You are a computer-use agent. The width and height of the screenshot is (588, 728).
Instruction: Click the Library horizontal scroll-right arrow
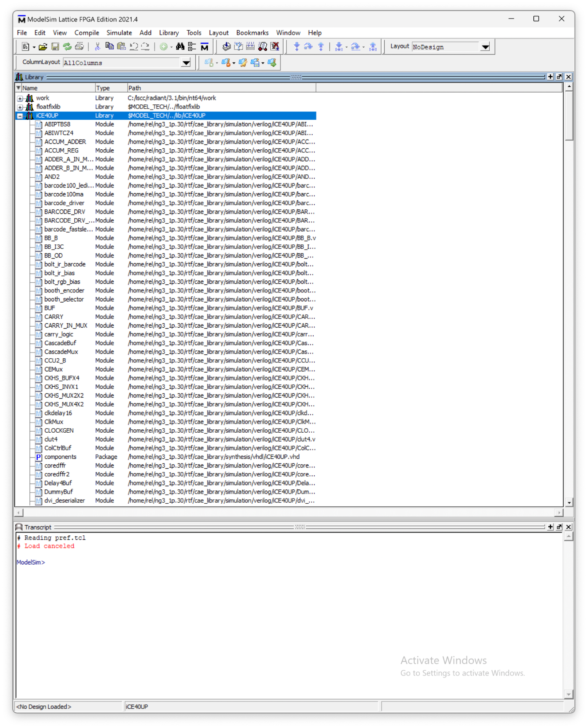[x=559, y=512]
